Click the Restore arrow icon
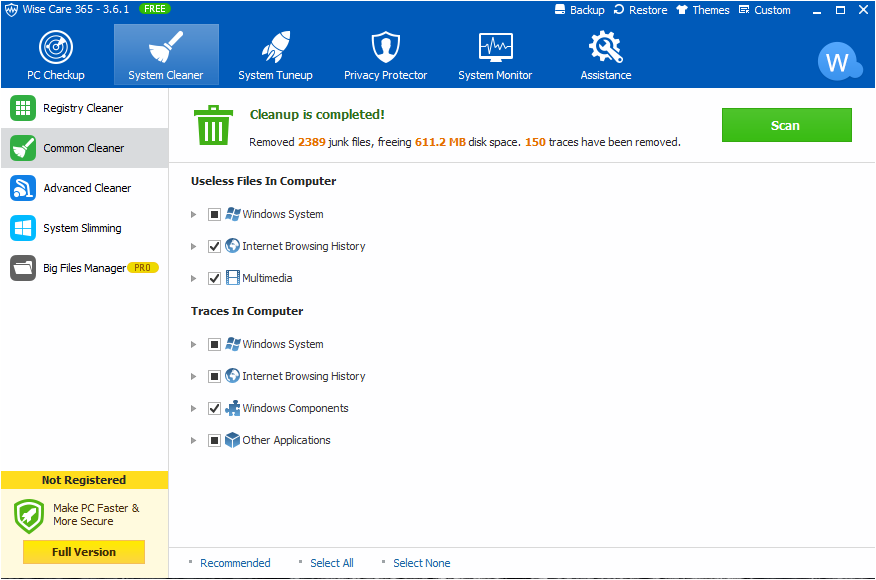This screenshot has width=876, height=580. point(619,9)
